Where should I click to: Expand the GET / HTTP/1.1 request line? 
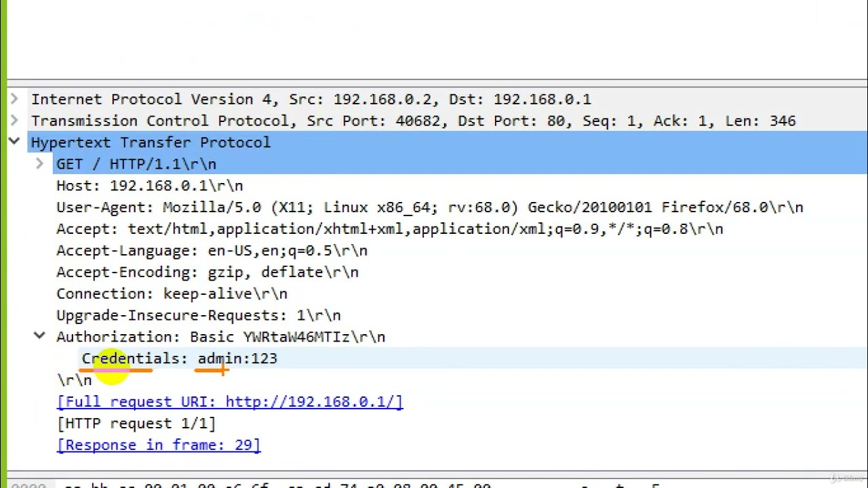(39, 164)
